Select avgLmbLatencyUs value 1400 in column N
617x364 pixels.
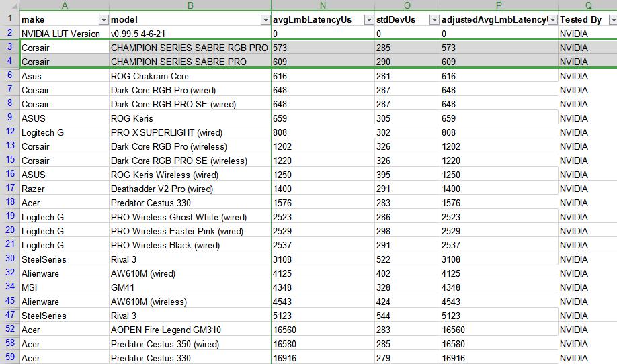323,189
